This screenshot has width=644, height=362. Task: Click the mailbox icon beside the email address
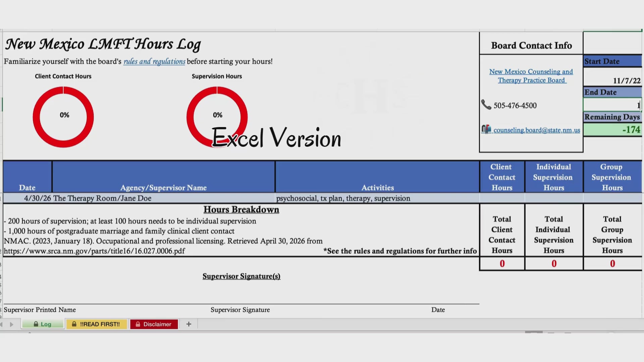[486, 129]
